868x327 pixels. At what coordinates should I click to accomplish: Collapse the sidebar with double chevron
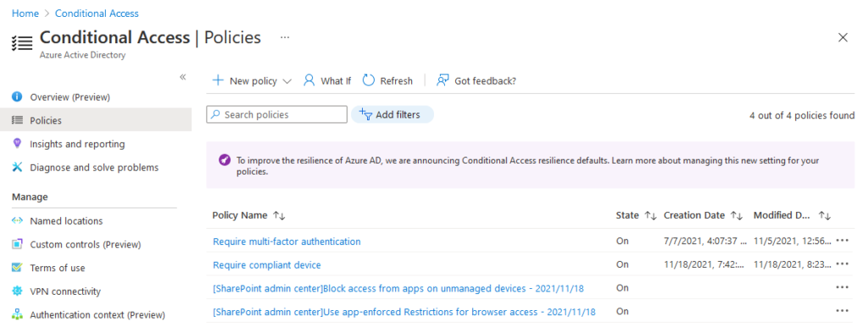coord(183,77)
